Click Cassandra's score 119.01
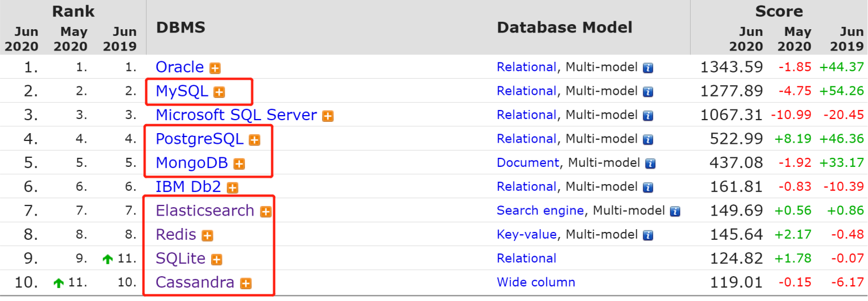This screenshot has width=868, height=301. 737,282
